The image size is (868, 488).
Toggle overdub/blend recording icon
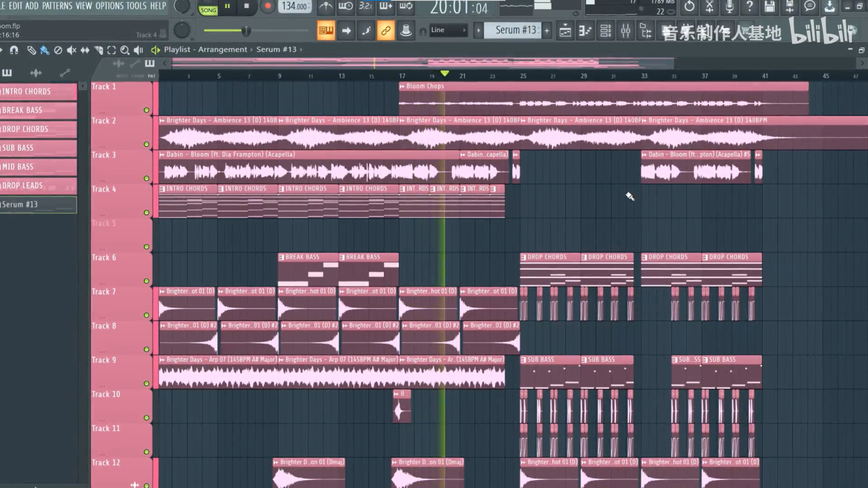point(386,6)
